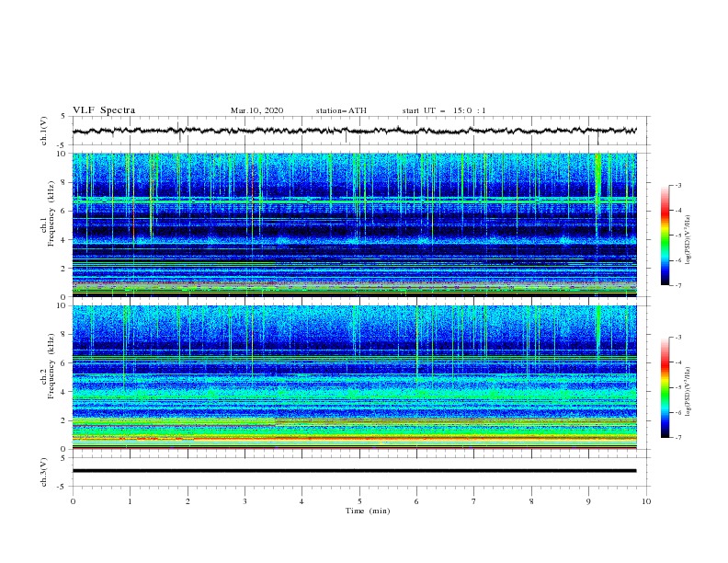Click the "8" tick on the time axis
This screenshot has height=563, width=728.
(x=531, y=501)
